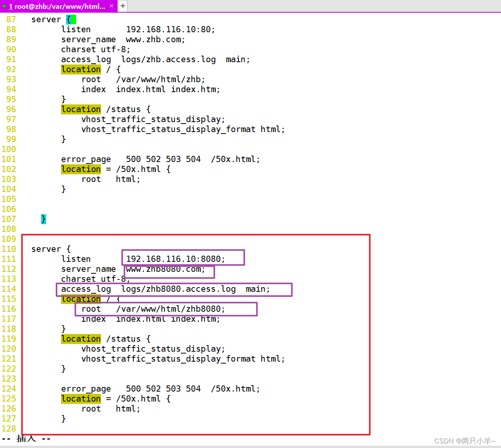
Task: Click the address 192.168.116.10:80; on line 88
Action: (170, 30)
